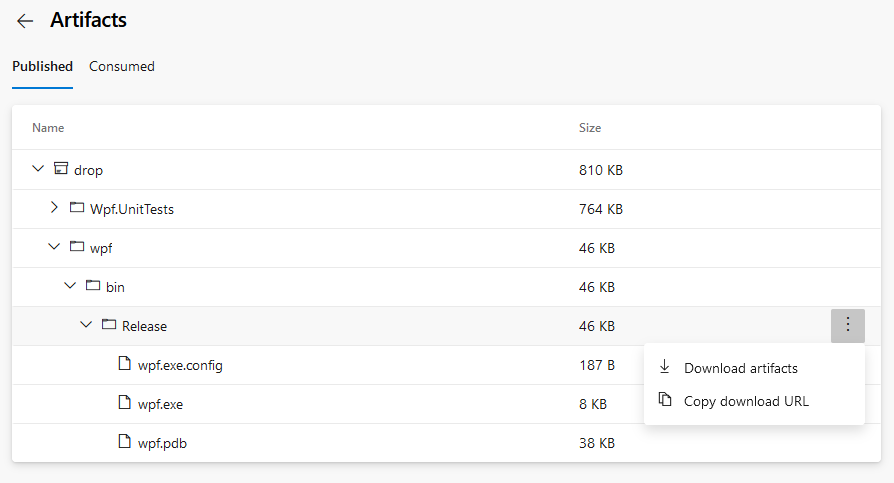Click the Release folder icon
The width and height of the screenshot is (894, 483).
pos(109,324)
